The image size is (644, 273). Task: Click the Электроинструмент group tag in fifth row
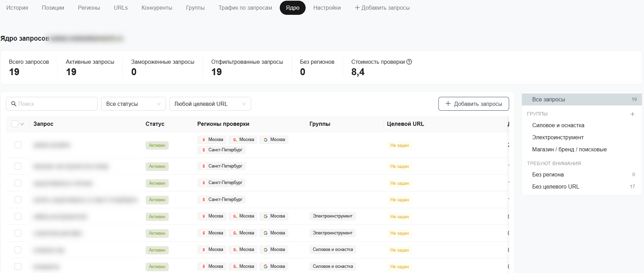[x=333, y=216]
